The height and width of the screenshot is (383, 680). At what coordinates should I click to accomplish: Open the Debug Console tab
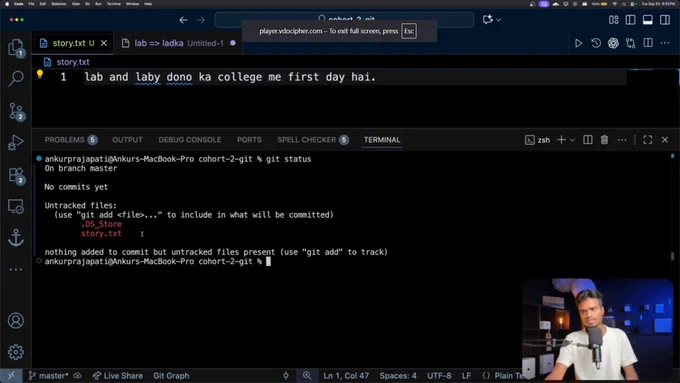[190, 140]
